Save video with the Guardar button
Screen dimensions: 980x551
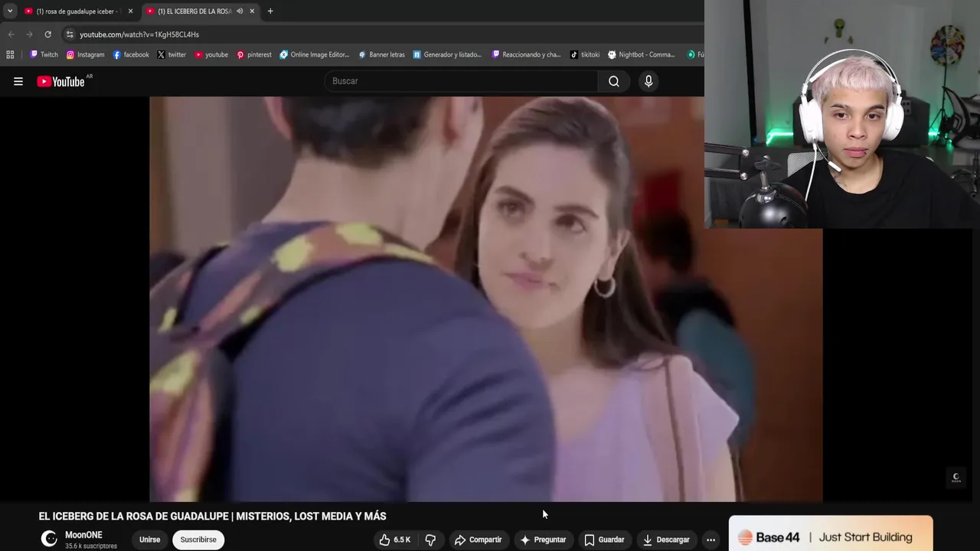(x=604, y=540)
